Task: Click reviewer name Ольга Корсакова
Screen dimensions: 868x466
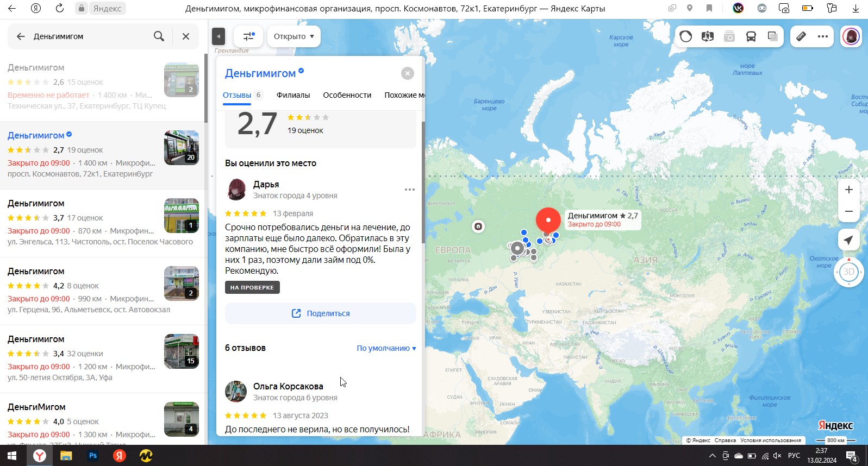Action: tap(288, 386)
